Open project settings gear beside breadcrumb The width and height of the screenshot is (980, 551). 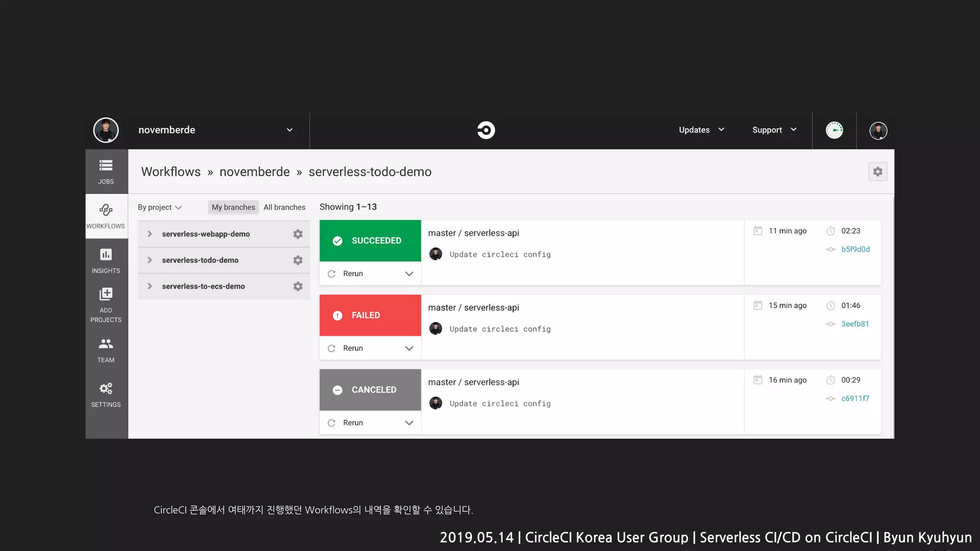click(878, 172)
